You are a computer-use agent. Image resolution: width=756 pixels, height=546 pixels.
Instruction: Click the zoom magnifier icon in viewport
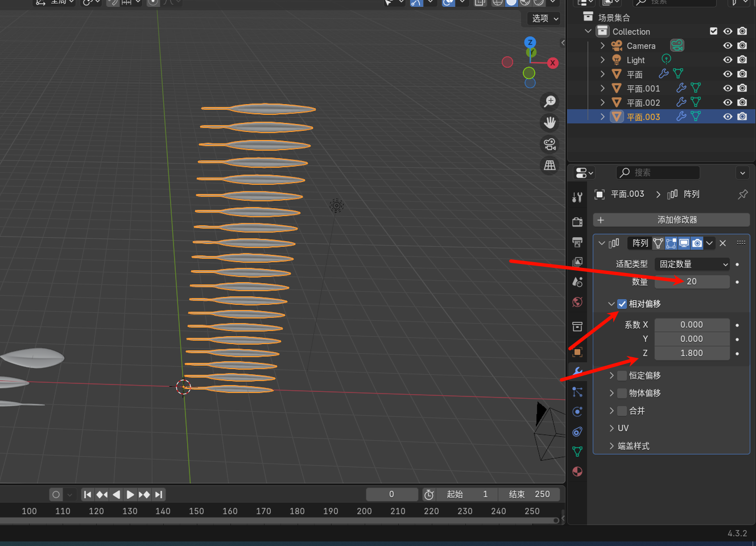pyautogui.click(x=550, y=101)
